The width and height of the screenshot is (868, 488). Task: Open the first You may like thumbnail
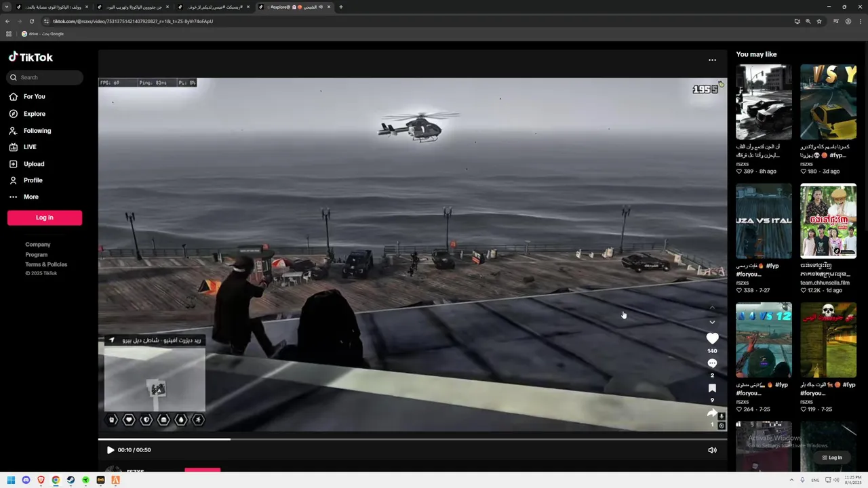pyautogui.click(x=764, y=102)
